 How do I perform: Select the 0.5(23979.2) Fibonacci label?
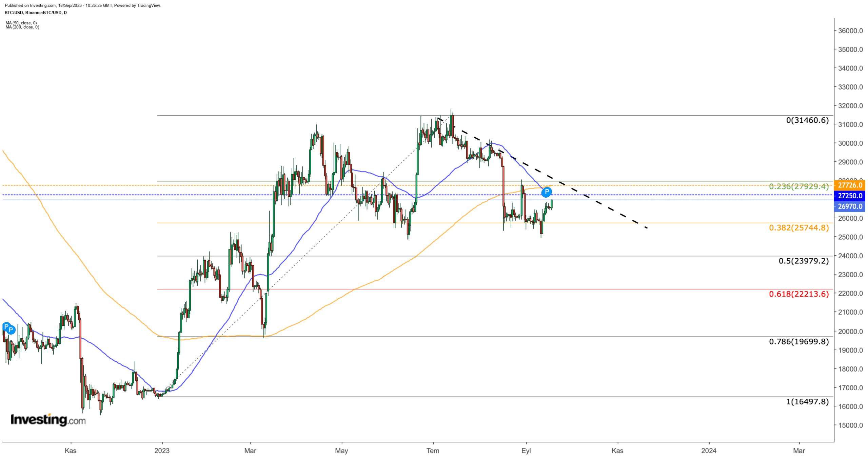[803, 261]
